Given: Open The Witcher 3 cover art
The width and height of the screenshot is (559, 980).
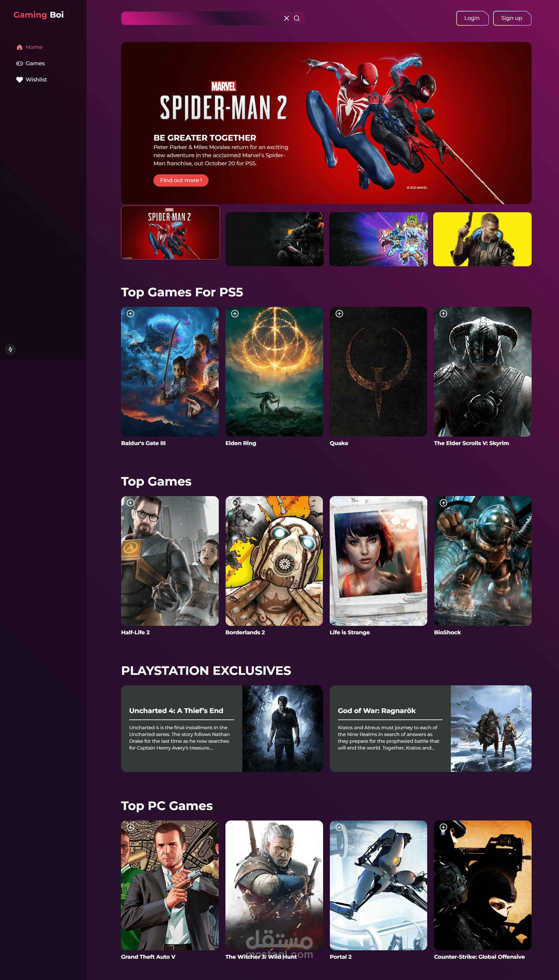Looking at the screenshot, I should click(274, 885).
